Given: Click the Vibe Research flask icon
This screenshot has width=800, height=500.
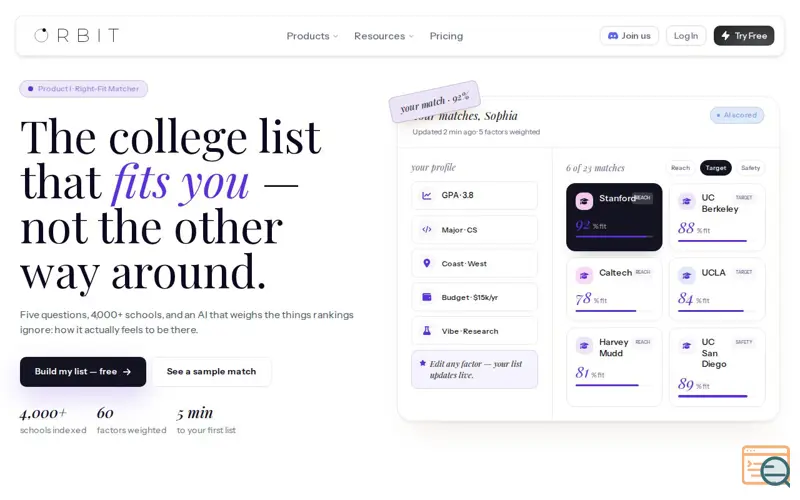Looking at the screenshot, I should point(427,331).
